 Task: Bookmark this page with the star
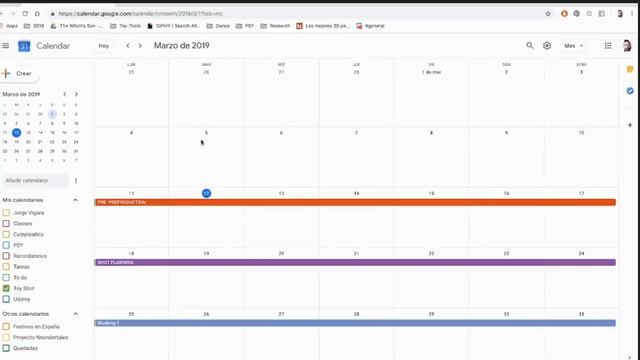pos(548,13)
